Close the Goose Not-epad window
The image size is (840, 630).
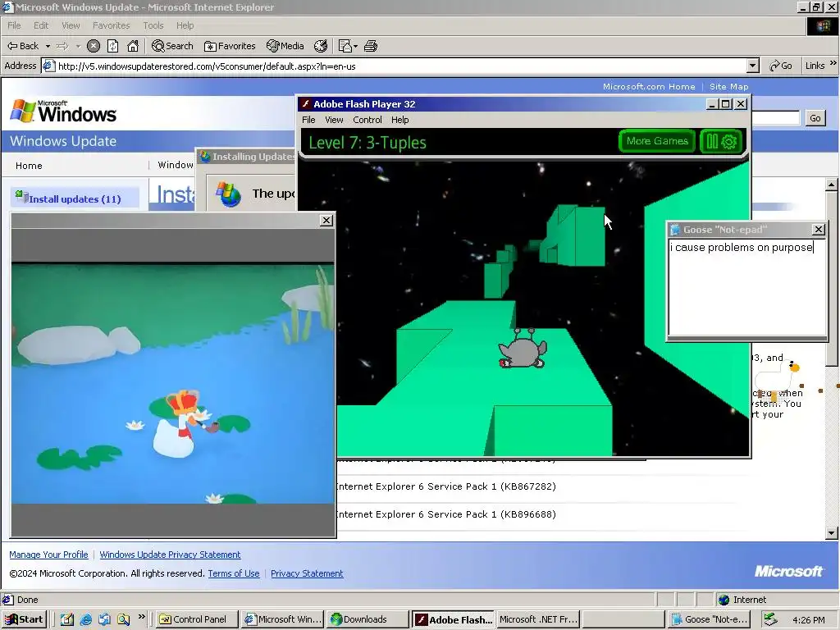click(819, 230)
